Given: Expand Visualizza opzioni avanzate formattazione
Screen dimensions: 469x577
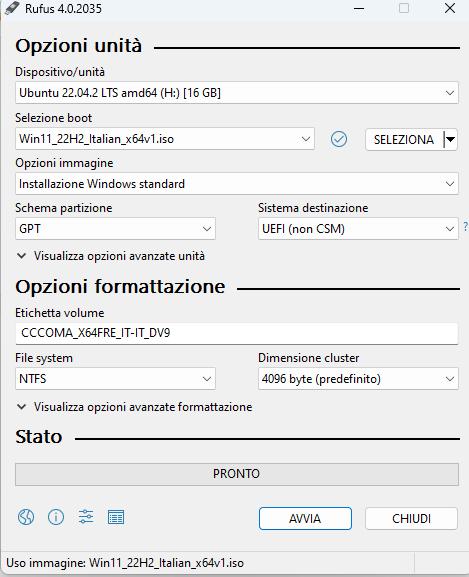Looking at the screenshot, I should 135,407.
